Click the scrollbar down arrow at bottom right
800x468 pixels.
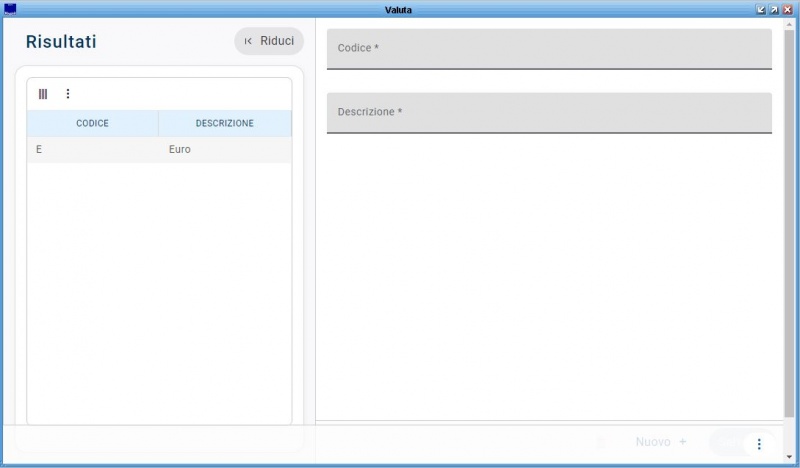(789, 457)
